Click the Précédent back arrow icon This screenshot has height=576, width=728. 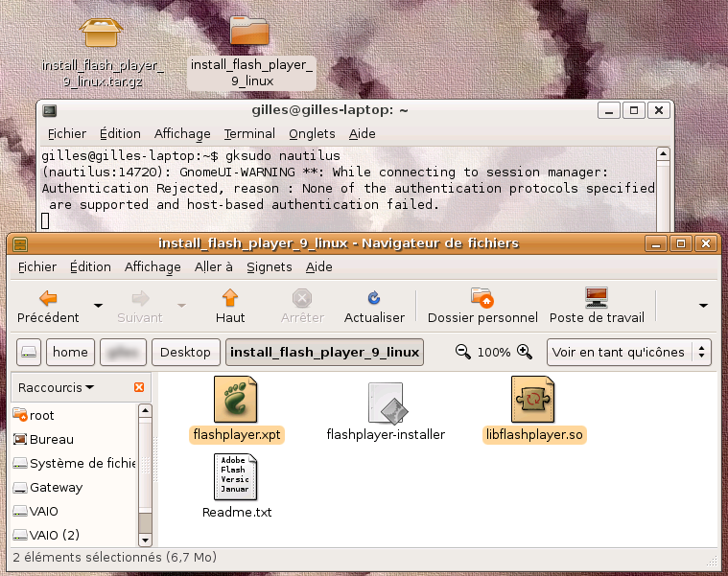click(x=48, y=298)
